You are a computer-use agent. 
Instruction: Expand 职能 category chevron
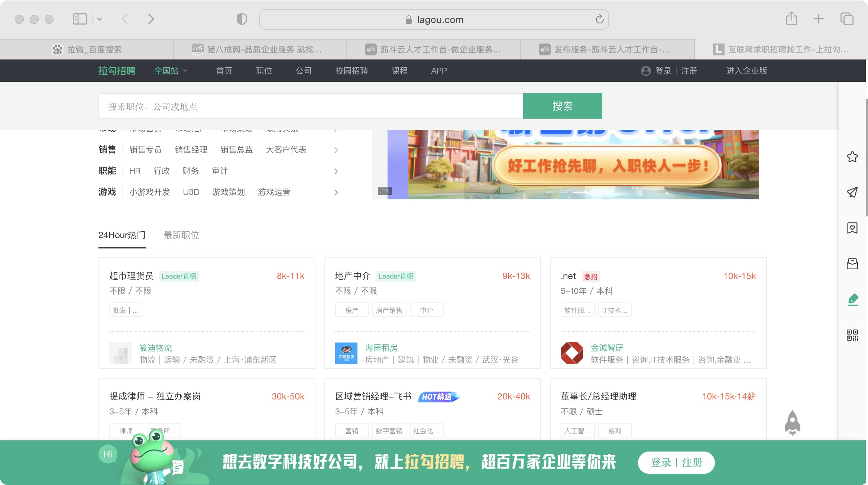pos(336,171)
